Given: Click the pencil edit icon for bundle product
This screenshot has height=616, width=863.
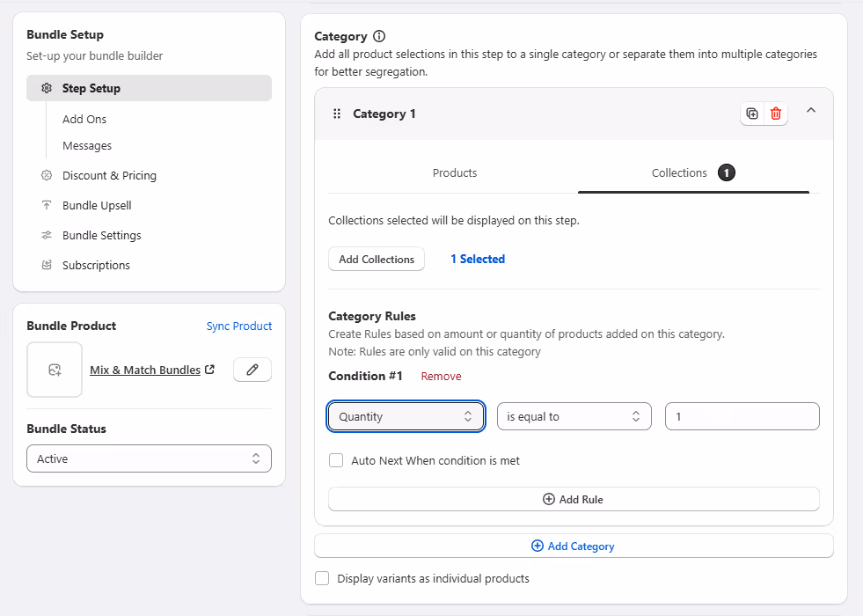Looking at the screenshot, I should [252, 370].
